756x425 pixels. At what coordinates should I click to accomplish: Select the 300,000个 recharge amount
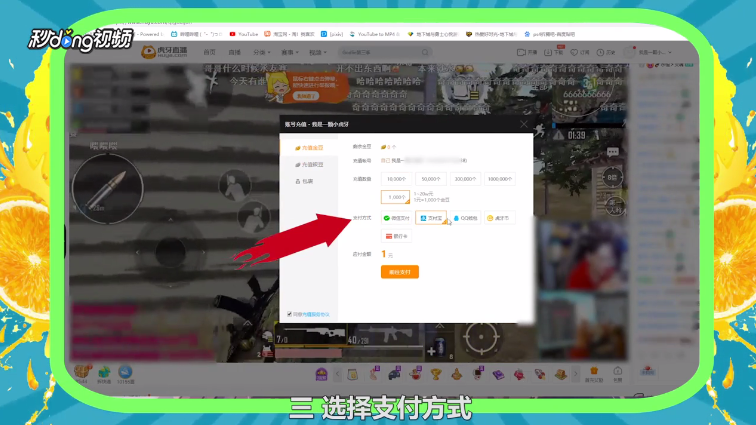(465, 179)
